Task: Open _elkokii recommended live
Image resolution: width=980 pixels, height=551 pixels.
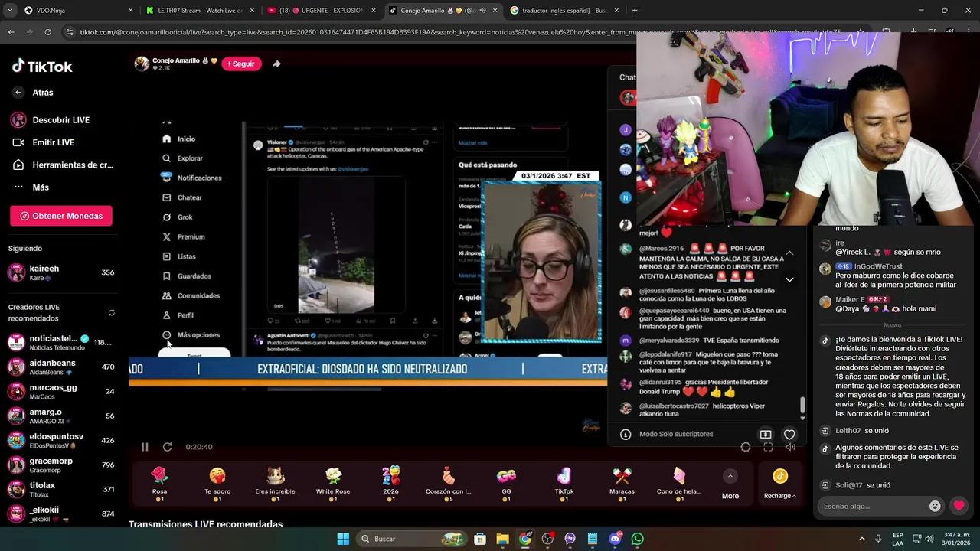Action: (x=61, y=514)
